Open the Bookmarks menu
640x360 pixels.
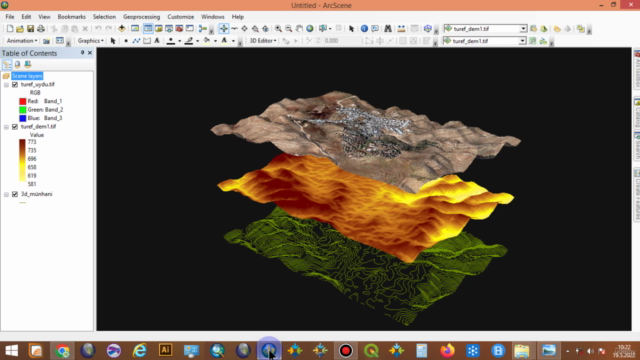pyautogui.click(x=71, y=17)
